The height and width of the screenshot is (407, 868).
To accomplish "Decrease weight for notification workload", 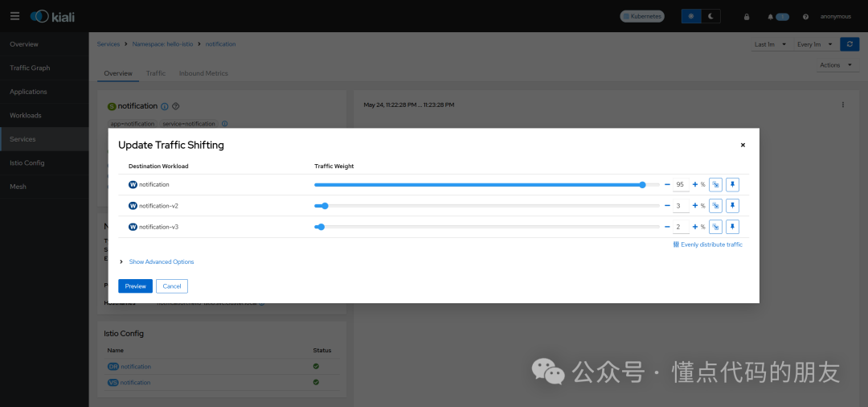I will click(x=667, y=184).
